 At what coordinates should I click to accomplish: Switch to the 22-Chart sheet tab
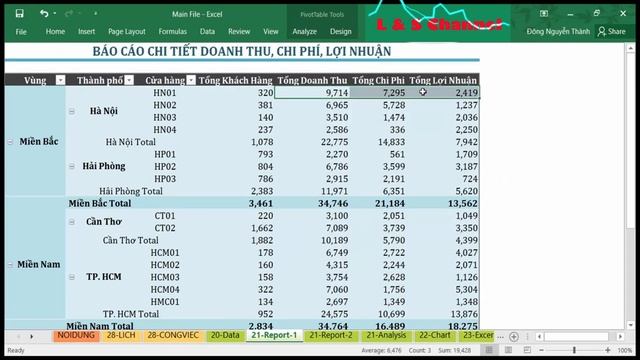pyautogui.click(x=435, y=336)
